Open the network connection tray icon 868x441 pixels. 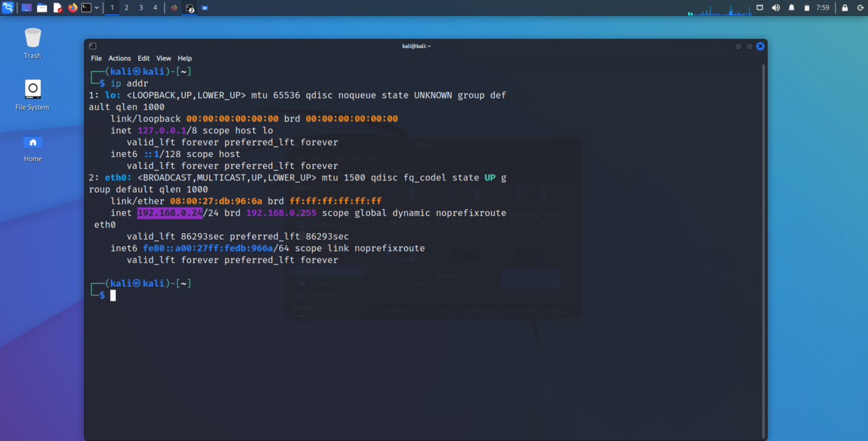pos(759,8)
